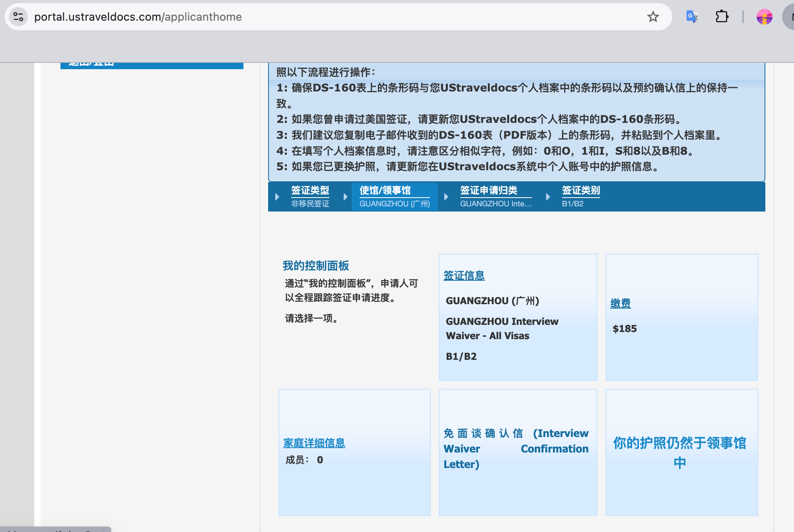Click the arrow before 使馆/领事馆 step
794x532 pixels.
(345, 197)
